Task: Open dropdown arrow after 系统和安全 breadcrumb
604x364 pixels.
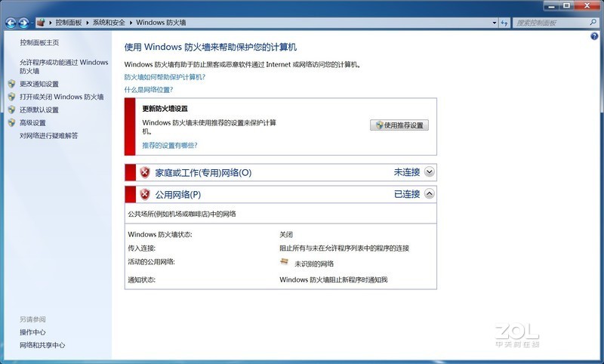Action: tap(131, 23)
